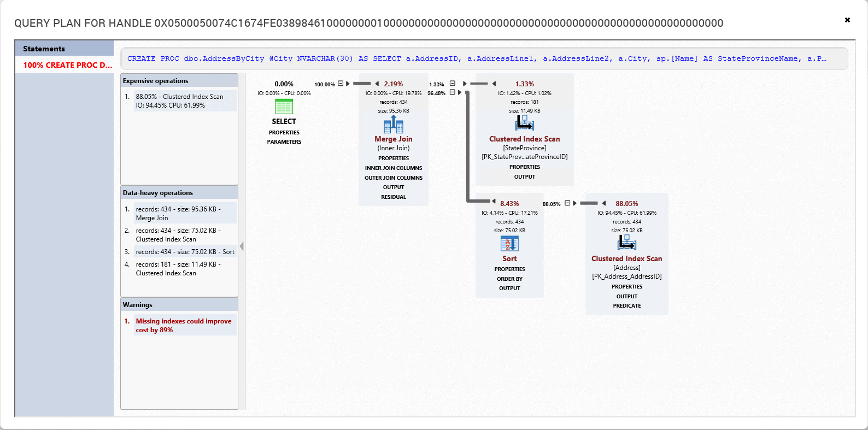Viewport: 868px width, 430px height.
Task: Open PROPERTIES under the SELECT node
Action: point(284,133)
